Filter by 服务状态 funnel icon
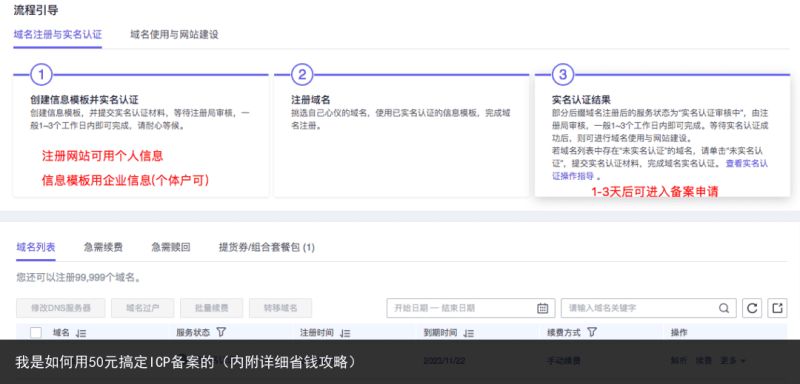The height and width of the screenshot is (384, 800). pos(220,332)
